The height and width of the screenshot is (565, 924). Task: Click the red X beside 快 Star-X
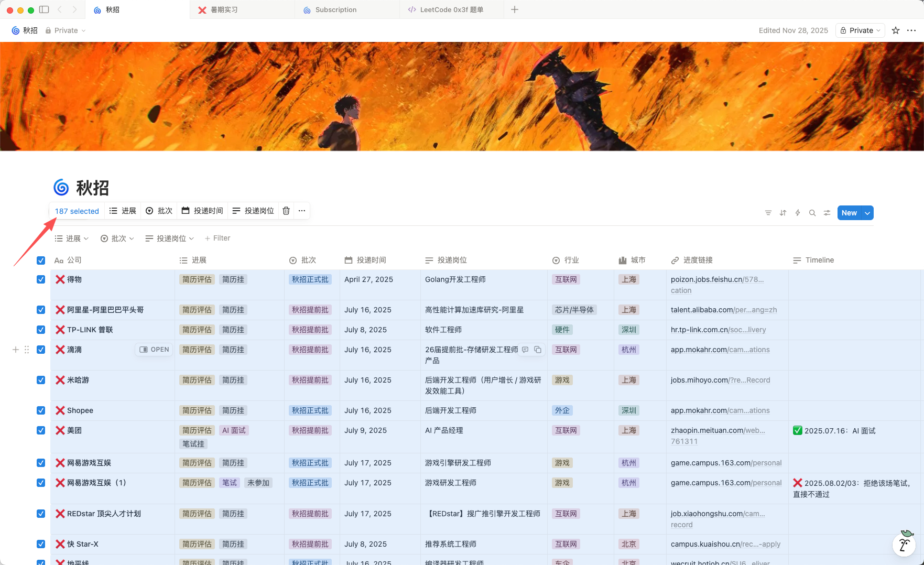60,544
